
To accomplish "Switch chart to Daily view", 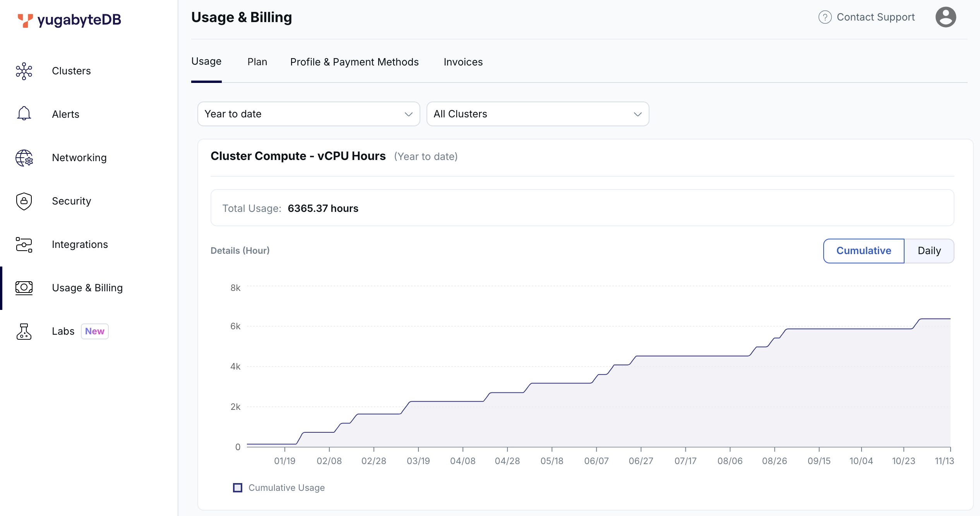I will (929, 251).
